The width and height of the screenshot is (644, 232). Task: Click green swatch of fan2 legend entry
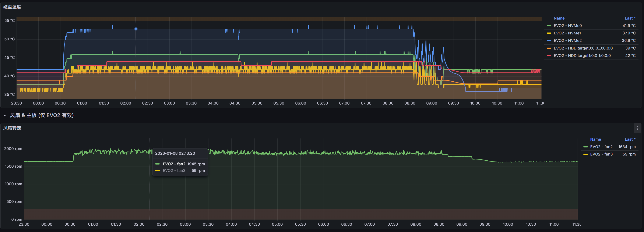[585, 147]
